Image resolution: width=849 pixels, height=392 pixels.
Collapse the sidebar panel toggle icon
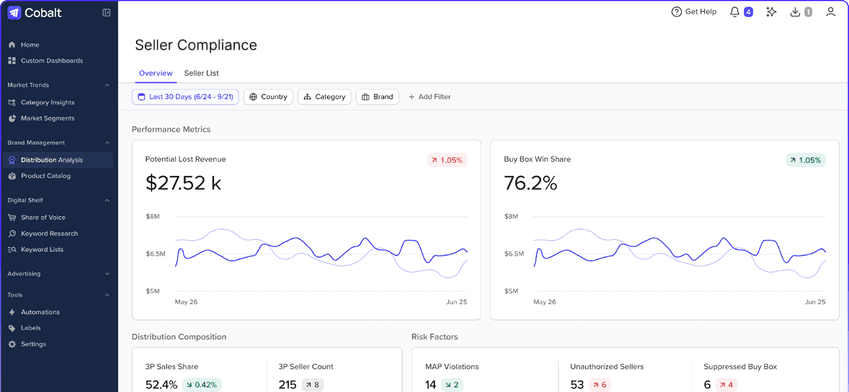coord(106,13)
